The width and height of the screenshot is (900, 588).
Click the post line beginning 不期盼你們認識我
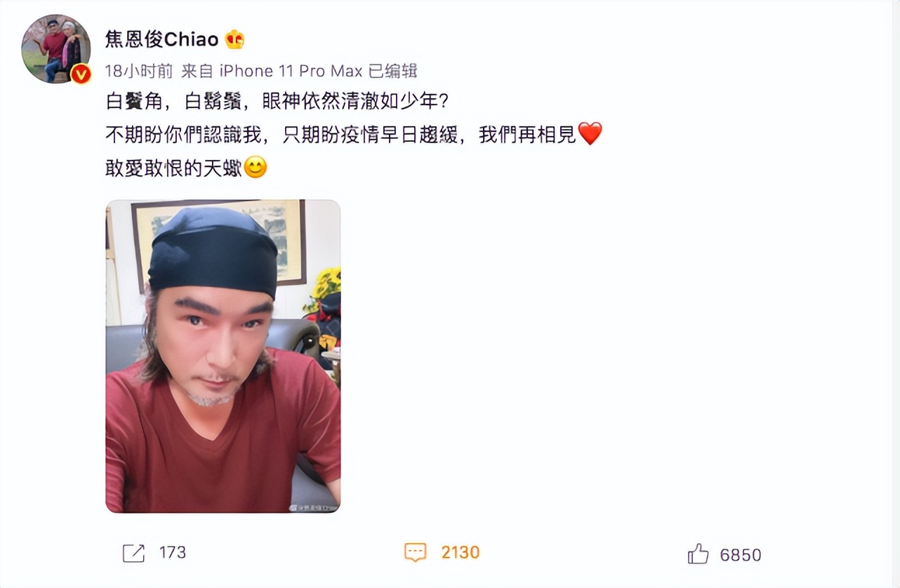point(354,134)
